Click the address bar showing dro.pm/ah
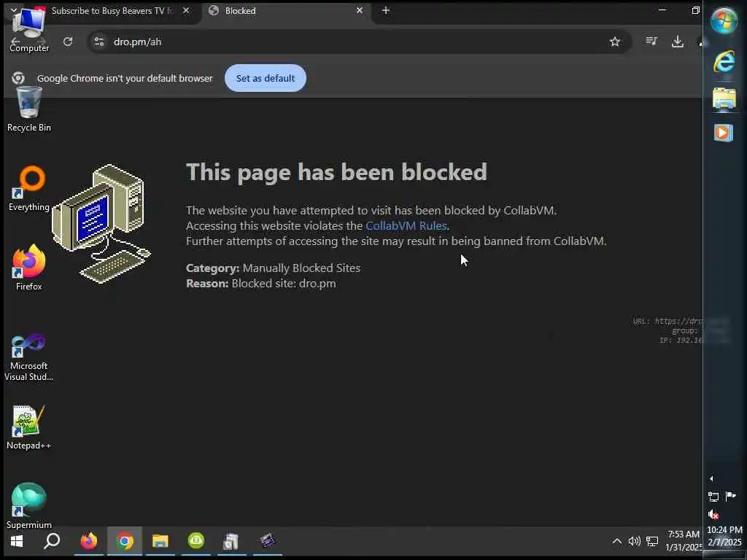 click(x=360, y=42)
